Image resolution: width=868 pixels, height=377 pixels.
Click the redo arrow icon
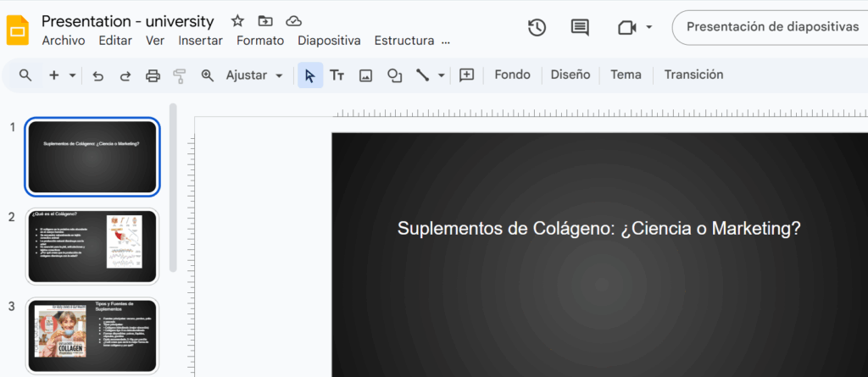[x=125, y=75]
